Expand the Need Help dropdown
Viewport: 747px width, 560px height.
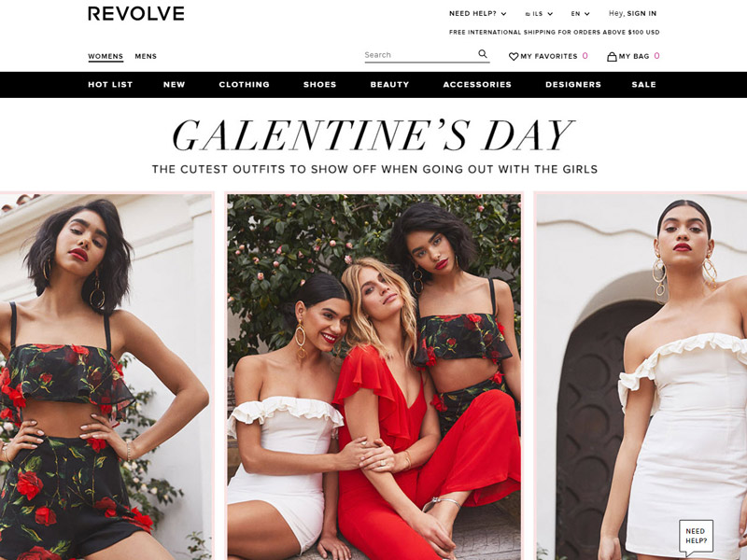477,14
